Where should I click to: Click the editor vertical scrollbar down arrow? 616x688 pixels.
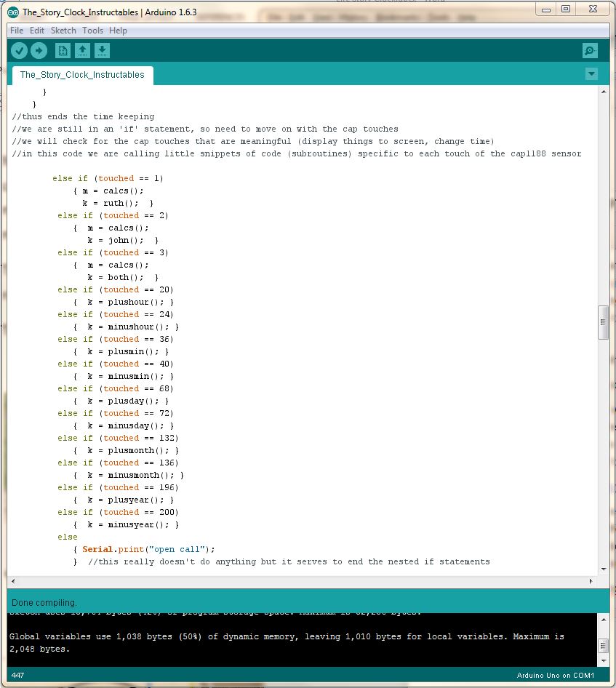tap(604, 569)
